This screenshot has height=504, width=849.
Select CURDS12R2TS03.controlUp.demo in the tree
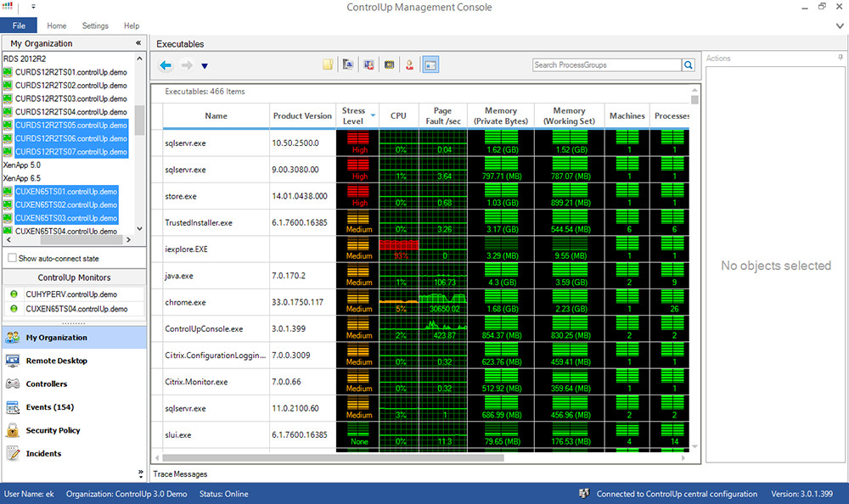pos(71,98)
